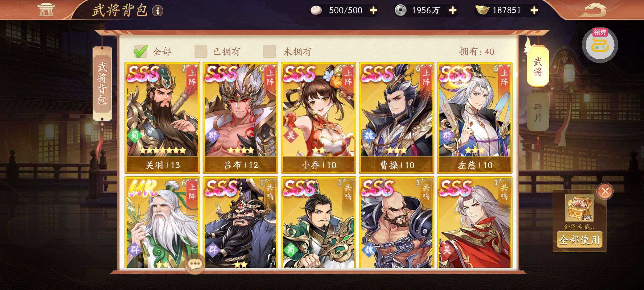Close the treasure chest popup
Viewport: 644px width, 290px height.
(x=605, y=191)
